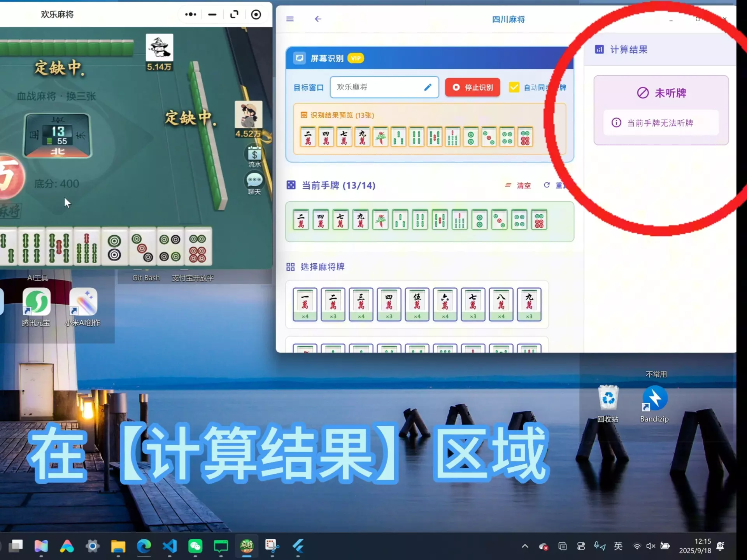Image resolution: width=747 pixels, height=560 pixels.
Task: Click the 英 input method indicator
Action: (618, 546)
